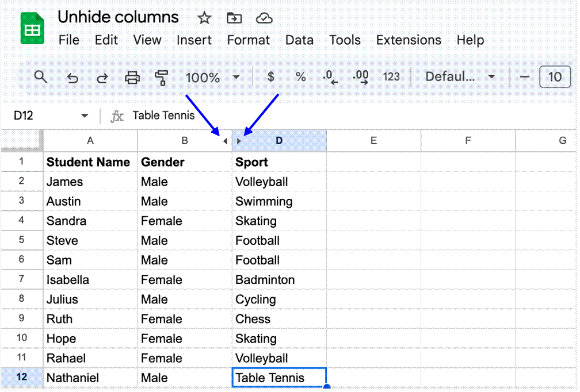Image resolution: width=580 pixels, height=392 pixels.
Task: Open the Data menu
Action: pyautogui.click(x=299, y=40)
